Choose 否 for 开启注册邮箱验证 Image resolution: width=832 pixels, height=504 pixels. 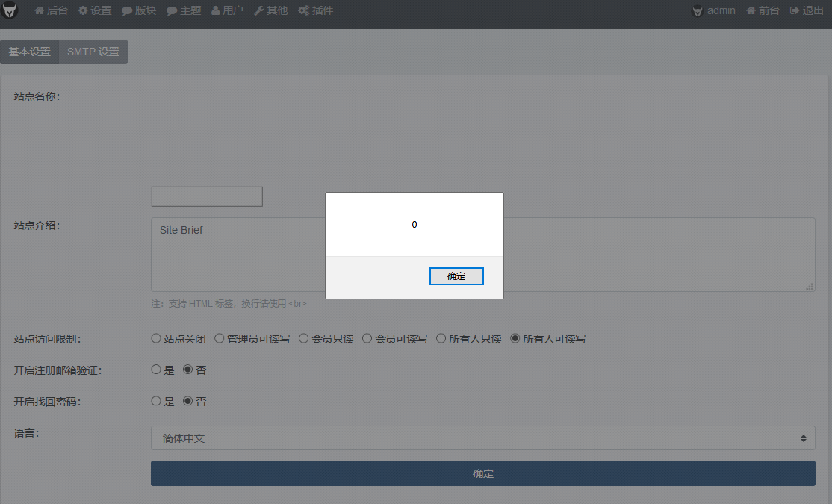coord(187,370)
